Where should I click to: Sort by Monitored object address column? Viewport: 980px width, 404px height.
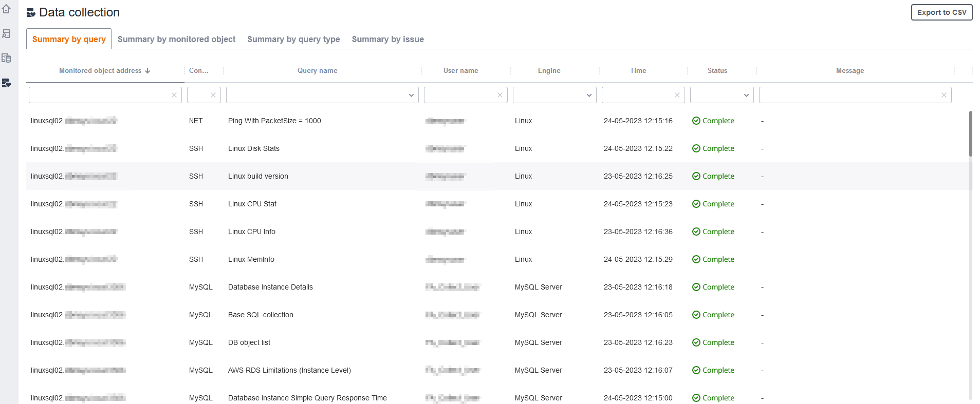100,71
